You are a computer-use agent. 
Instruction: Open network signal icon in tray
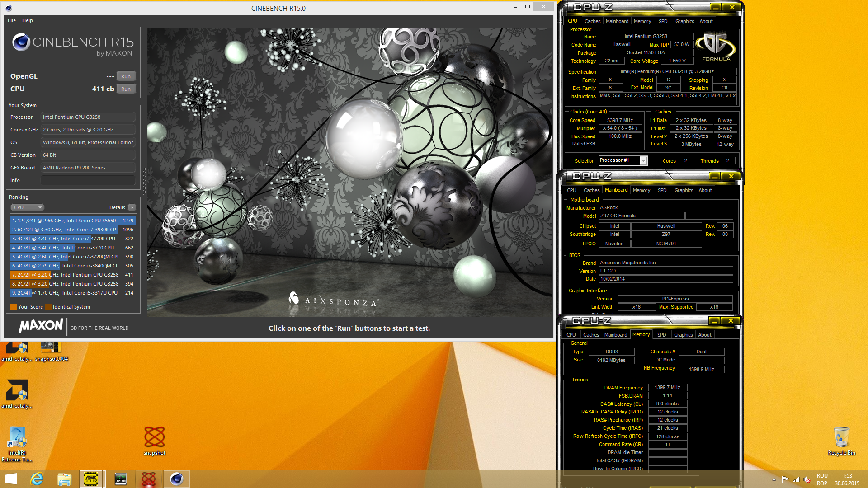point(796,480)
